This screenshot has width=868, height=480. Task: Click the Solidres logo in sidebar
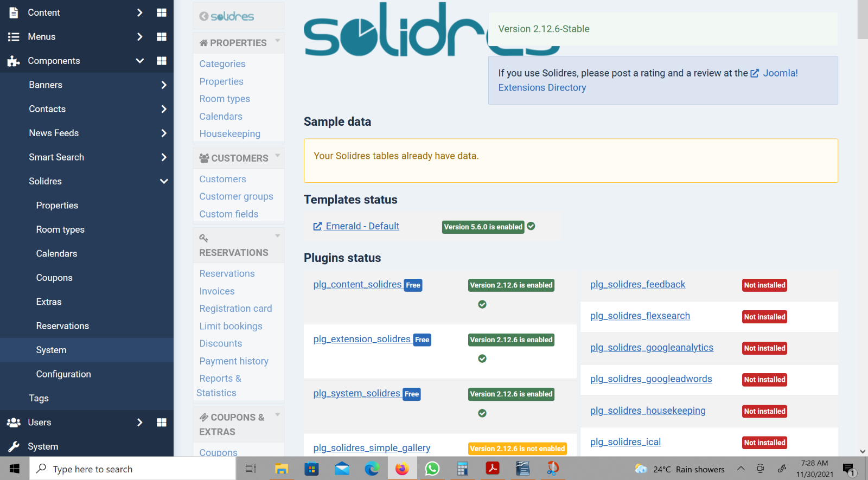click(x=227, y=16)
